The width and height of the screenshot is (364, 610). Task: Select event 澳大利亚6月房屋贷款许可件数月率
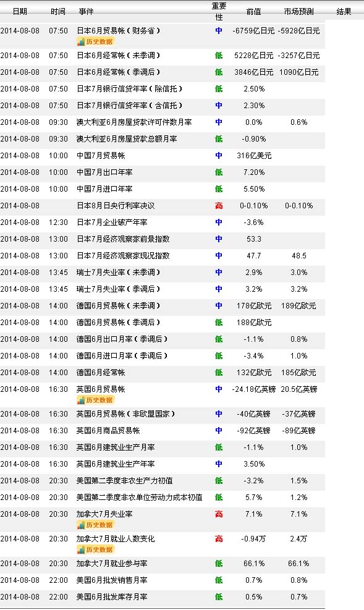[134, 122]
